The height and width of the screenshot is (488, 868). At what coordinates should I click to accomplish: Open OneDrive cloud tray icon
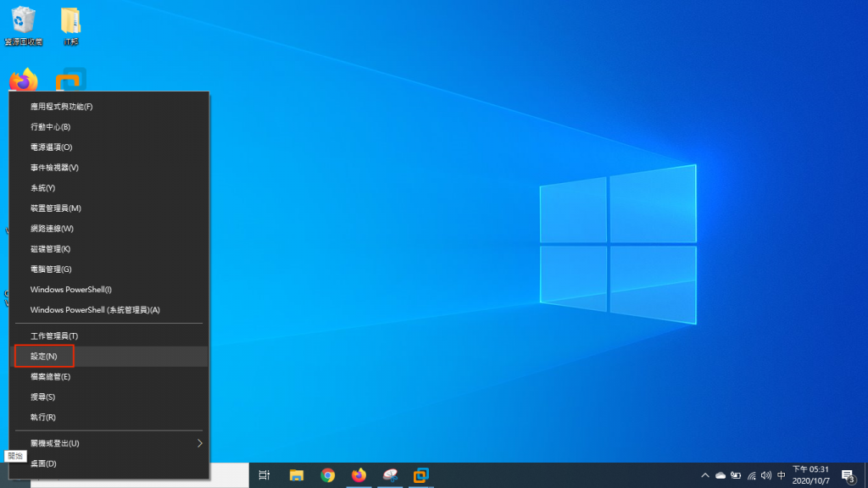coord(721,475)
